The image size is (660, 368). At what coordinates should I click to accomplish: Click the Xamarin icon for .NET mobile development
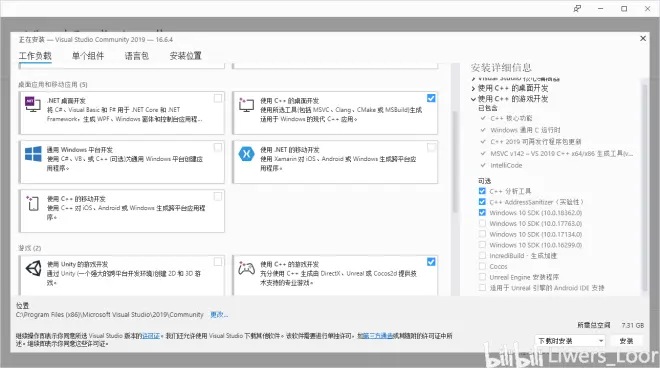click(246, 154)
